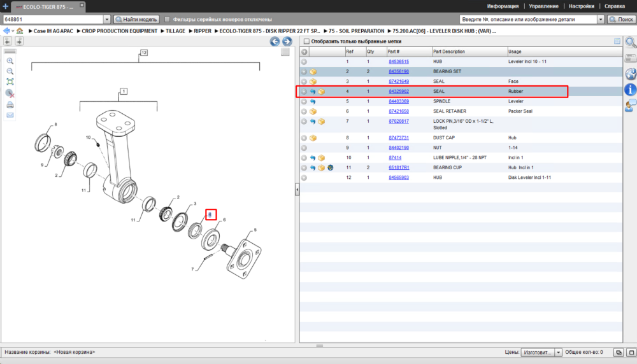The height and width of the screenshot is (364, 637).
Task: Fit the diagram to the window
Action: [x=10, y=82]
